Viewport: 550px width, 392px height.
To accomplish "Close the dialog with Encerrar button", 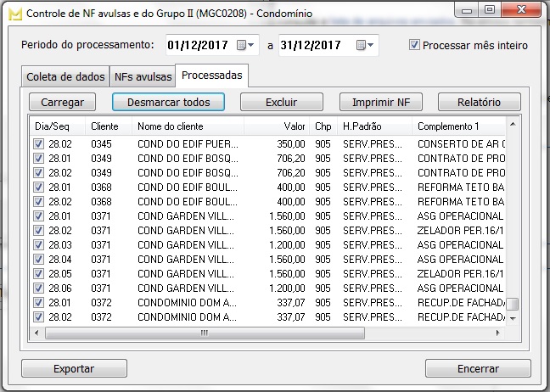I will tap(478, 369).
